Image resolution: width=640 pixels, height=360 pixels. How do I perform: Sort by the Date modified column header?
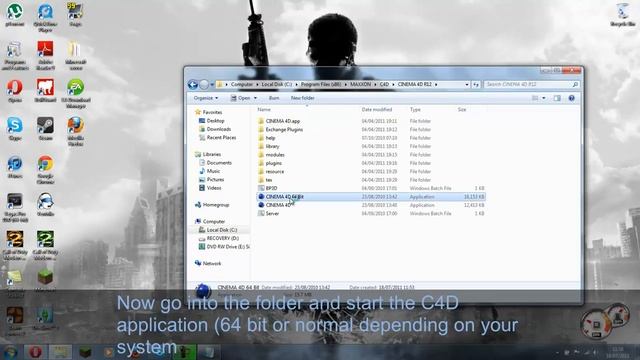click(377, 109)
